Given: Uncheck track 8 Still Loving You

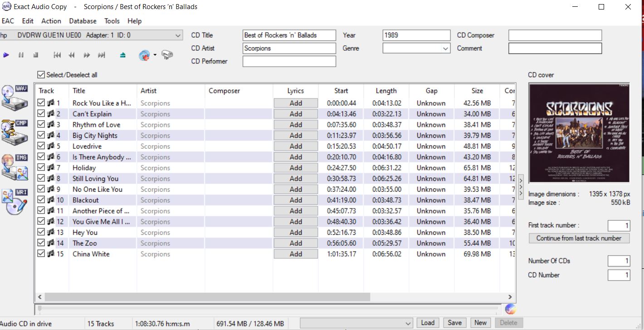Looking at the screenshot, I should pos(41,179).
